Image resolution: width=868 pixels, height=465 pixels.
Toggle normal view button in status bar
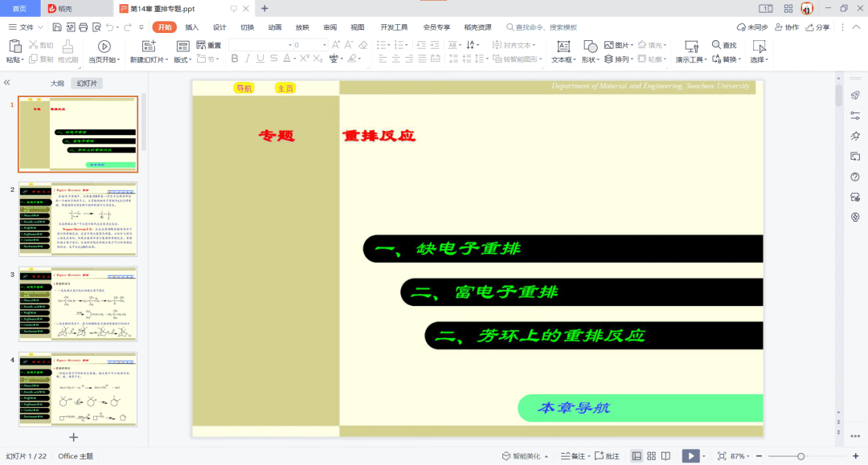pos(637,455)
